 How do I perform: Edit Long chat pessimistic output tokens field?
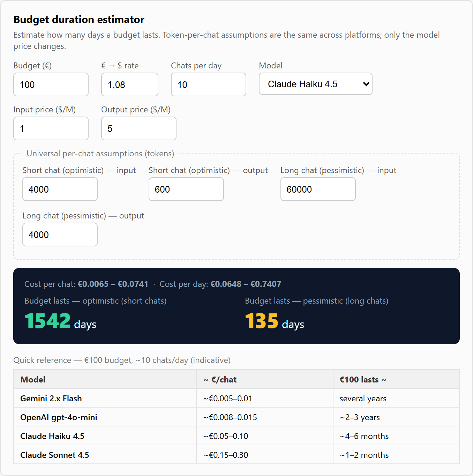(60, 235)
